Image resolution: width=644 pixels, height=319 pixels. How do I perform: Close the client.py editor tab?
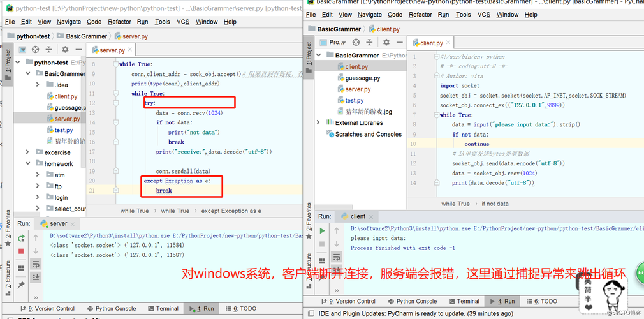(x=448, y=43)
